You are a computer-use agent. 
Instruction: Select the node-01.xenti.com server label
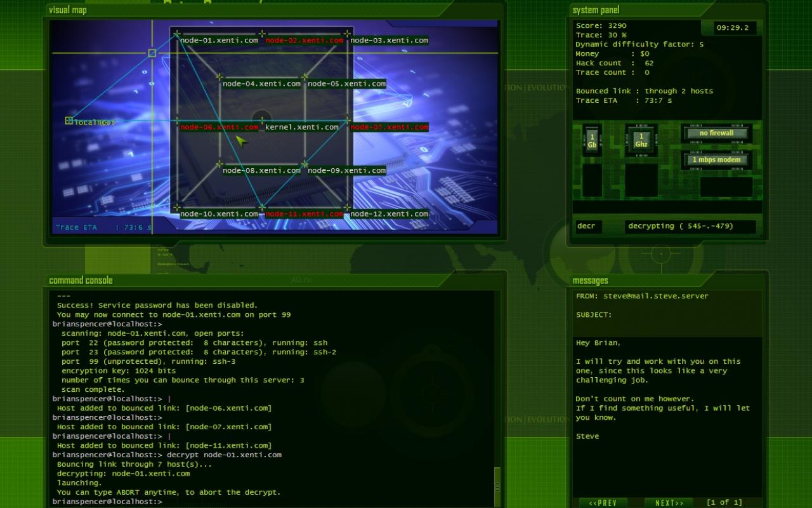coord(219,40)
